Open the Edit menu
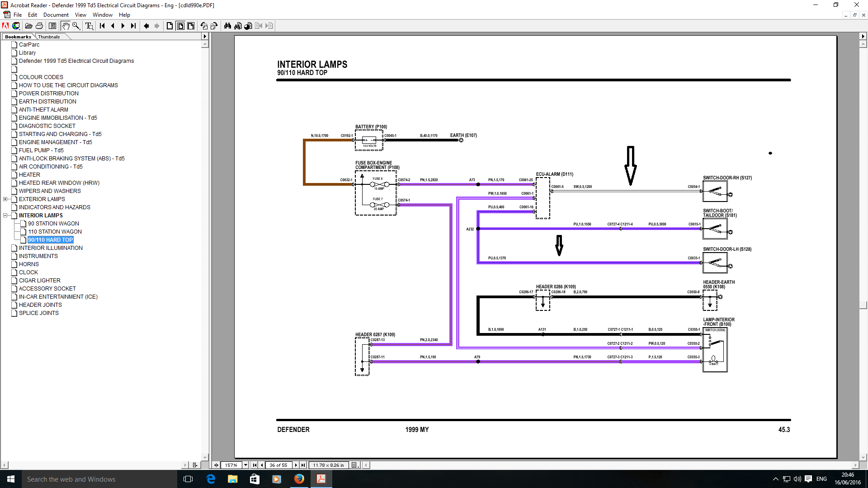The width and height of the screenshot is (868, 488). (x=33, y=15)
